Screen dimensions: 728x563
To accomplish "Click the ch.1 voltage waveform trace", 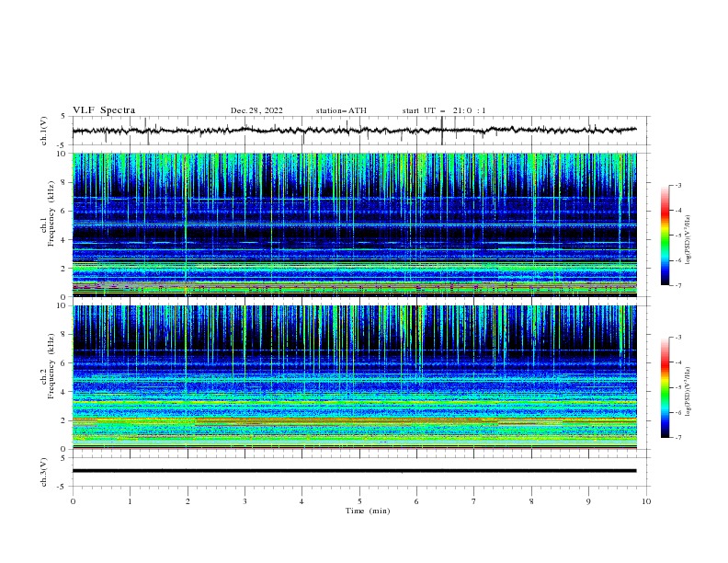I will 354,131.
